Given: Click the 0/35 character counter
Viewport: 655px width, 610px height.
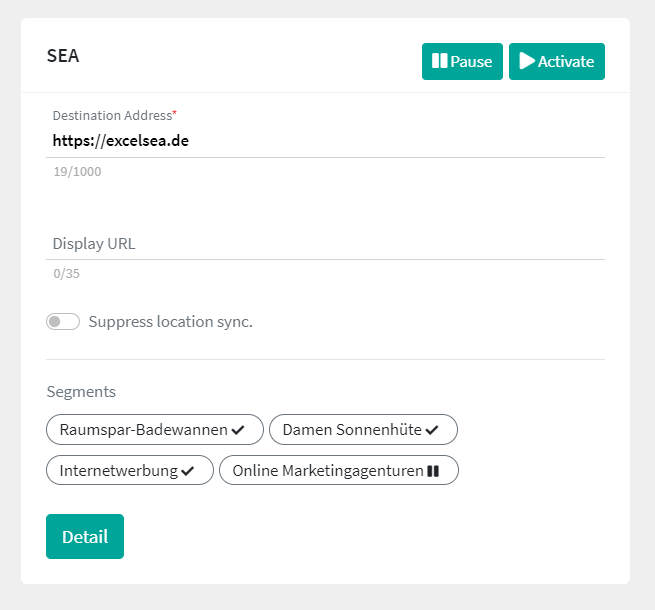Looking at the screenshot, I should pos(66,274).
